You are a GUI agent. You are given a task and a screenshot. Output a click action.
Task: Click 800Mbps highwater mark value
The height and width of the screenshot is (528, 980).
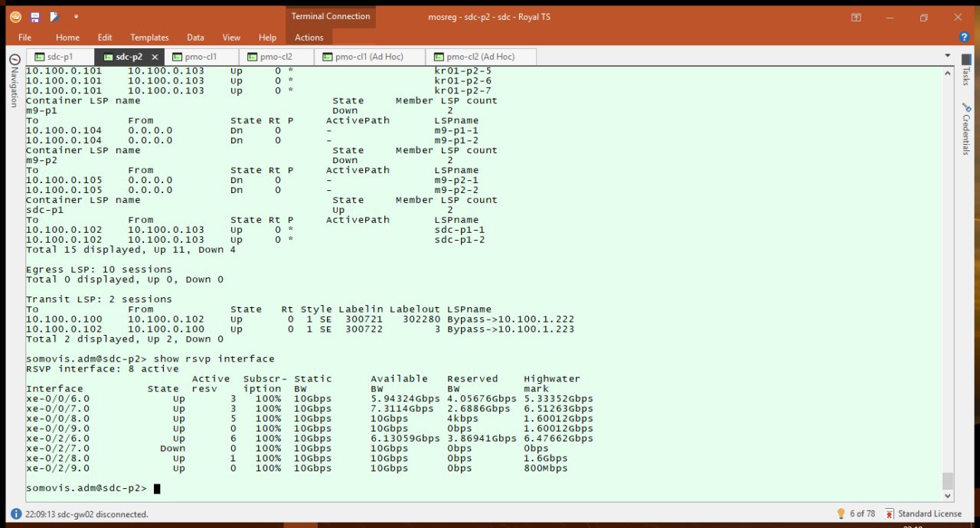(546, 468)
